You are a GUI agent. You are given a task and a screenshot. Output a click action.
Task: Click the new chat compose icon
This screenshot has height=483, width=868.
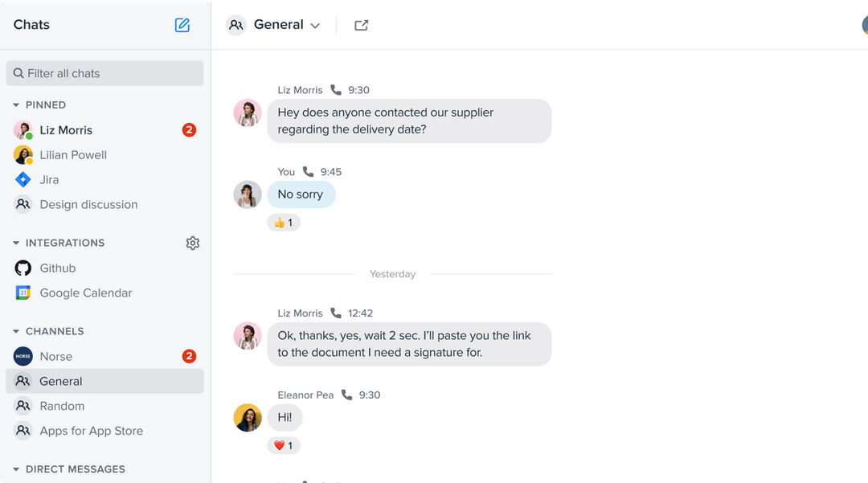tap(182, 25)
